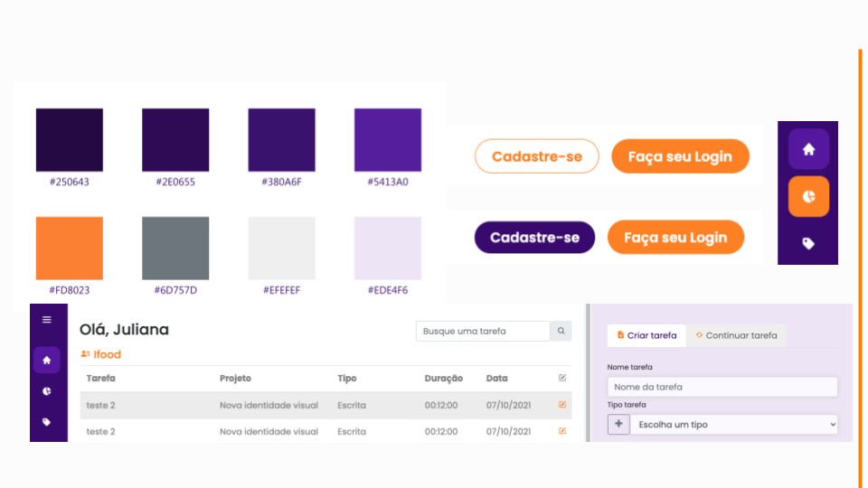The image size is (868, 488).
Task: Click the plus button beside task type
Action: pos(618,424)
